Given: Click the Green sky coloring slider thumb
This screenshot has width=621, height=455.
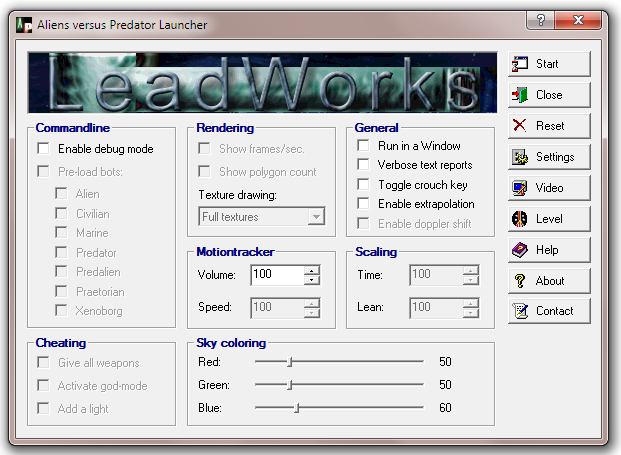Looking at the screenshot, I should click(290, 385).
